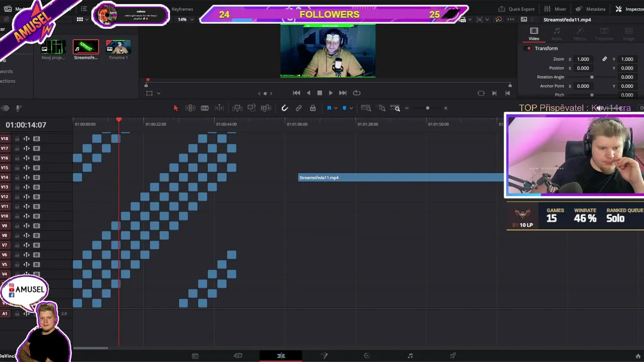This screenshot has height=362, width=644.
Task: Open the Quick Export option
Action: pyautogui.click(x=516, y=9)
